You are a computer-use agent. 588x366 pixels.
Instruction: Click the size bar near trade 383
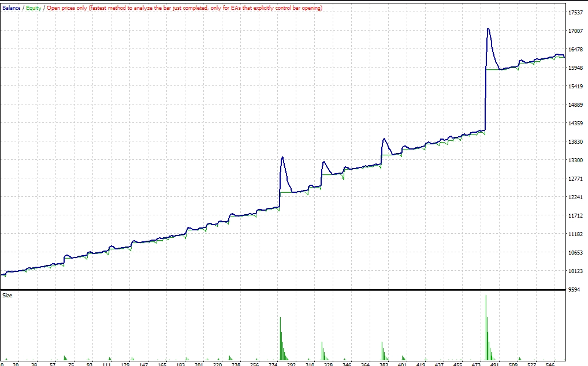pos(382,351)
